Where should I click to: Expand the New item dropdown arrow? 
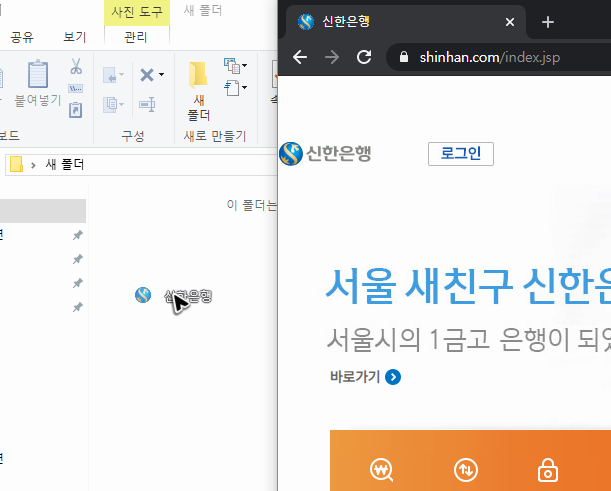(x=244, y=65)
